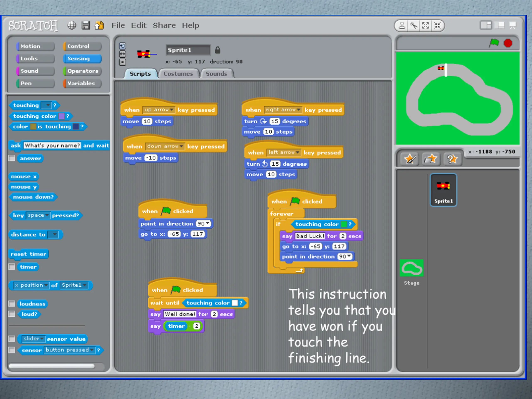Screen dimensions: 532x399
Task: Enable the timer checkbox
Action: 12,266
